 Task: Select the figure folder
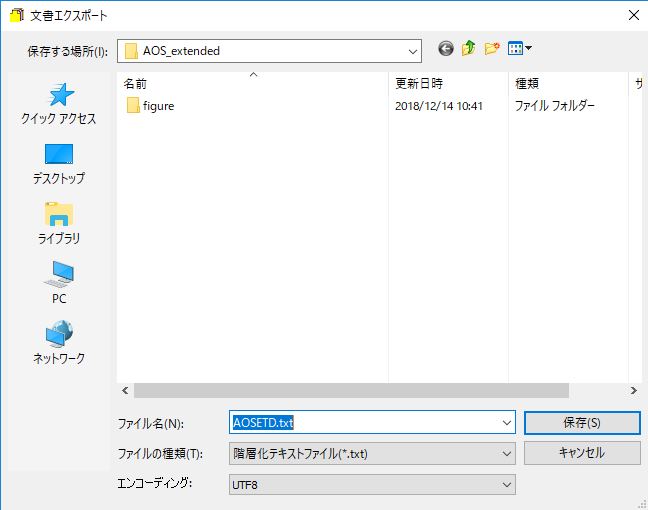coord(158,106)
